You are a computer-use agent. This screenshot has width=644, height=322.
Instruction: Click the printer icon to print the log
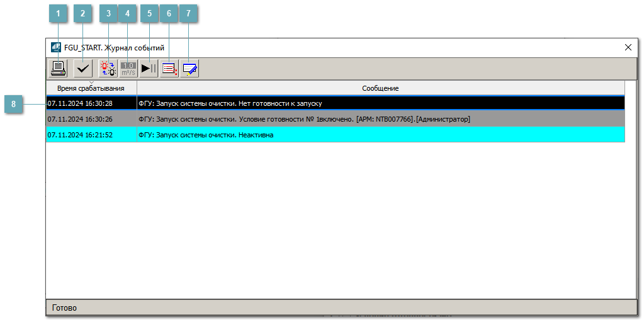(x=59, y=69)
